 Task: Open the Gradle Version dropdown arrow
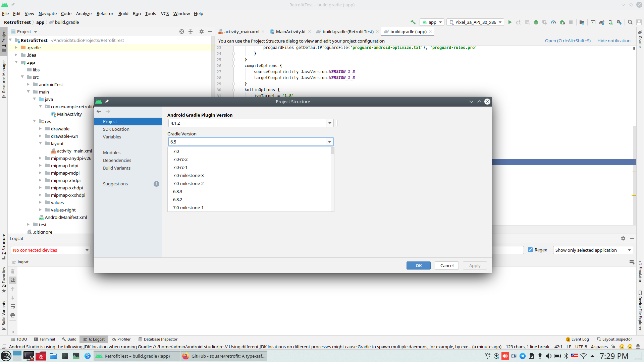[x=330, y=142]
